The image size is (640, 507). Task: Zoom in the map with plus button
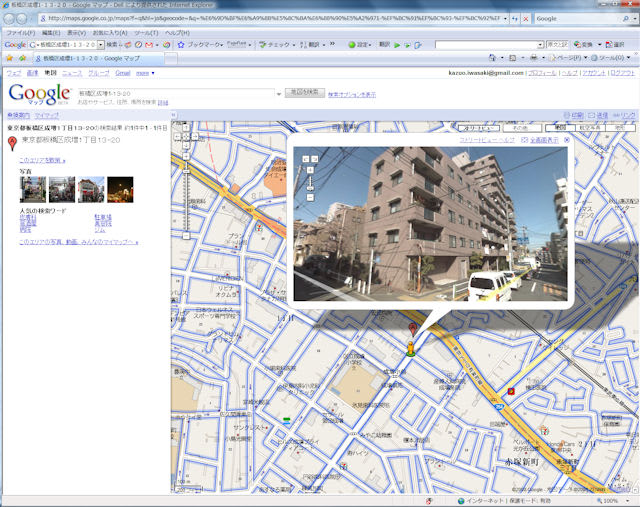pos(186,156)
